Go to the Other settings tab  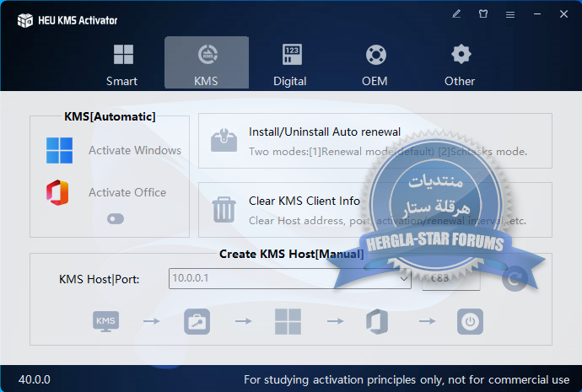coord(460,64)
